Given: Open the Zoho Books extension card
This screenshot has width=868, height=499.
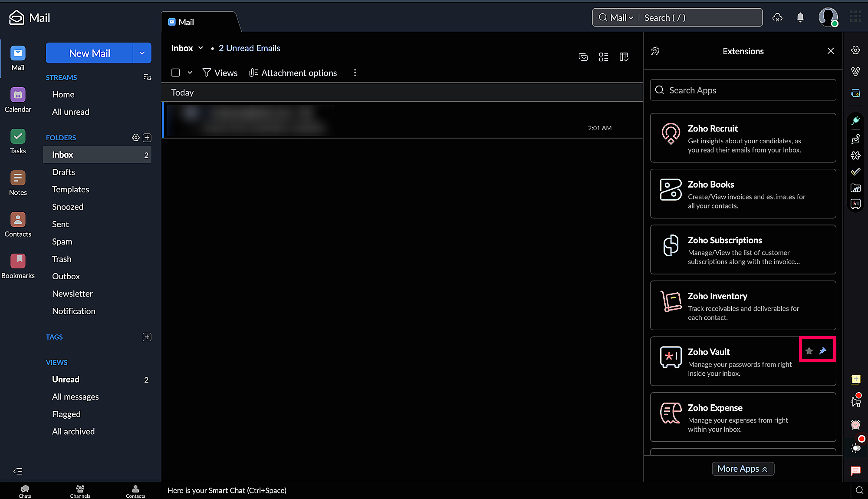Looking at the screenshot, I should 743,194.
